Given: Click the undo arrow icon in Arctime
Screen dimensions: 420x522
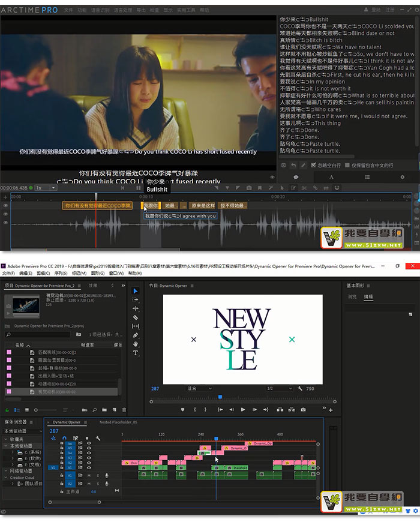Looking at the screenshot, I should (x=293, y=165).
